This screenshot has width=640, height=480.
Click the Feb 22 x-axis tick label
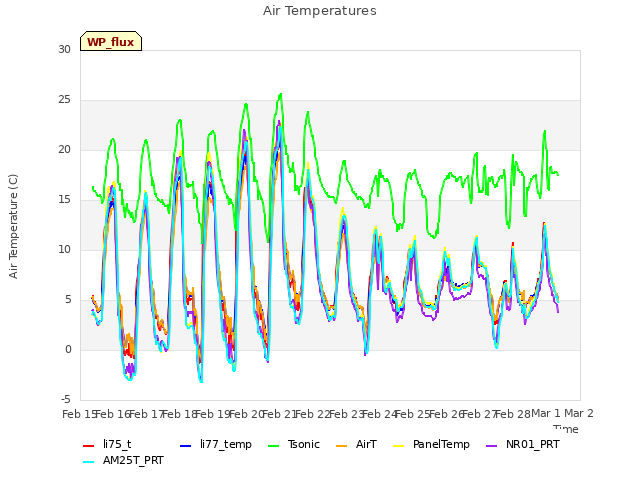coord(312,414)
